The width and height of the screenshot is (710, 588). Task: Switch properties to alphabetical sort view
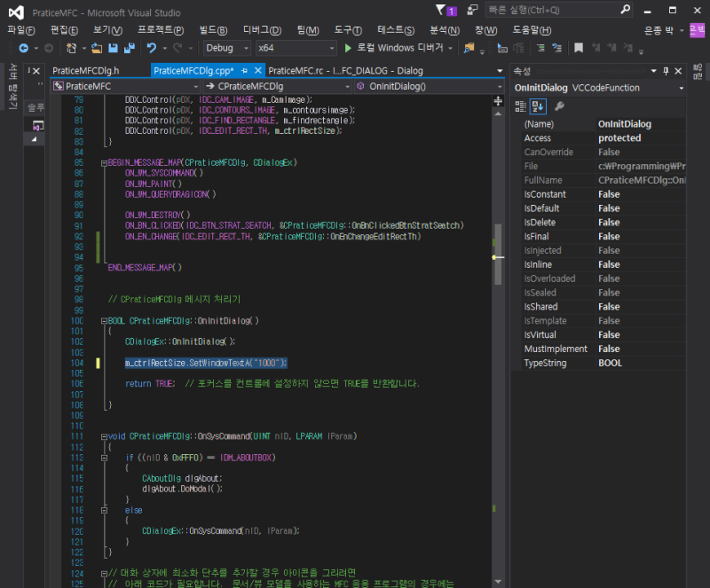click(x=538, y=106)
